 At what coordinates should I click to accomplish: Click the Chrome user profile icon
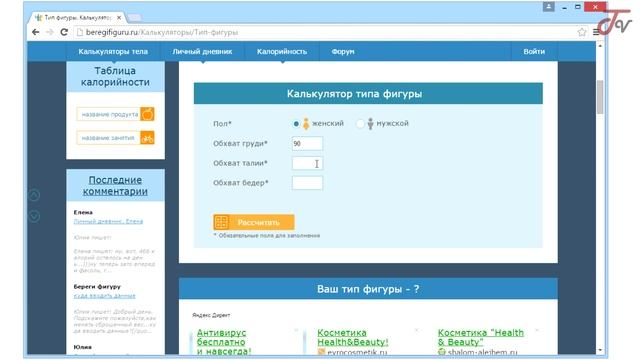tap(548, 7)
